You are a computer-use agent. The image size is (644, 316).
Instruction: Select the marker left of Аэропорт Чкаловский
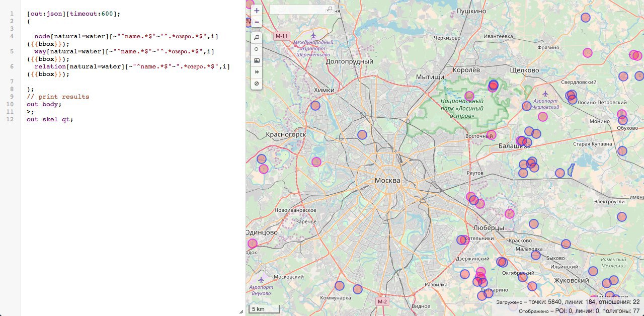[526, 106]
